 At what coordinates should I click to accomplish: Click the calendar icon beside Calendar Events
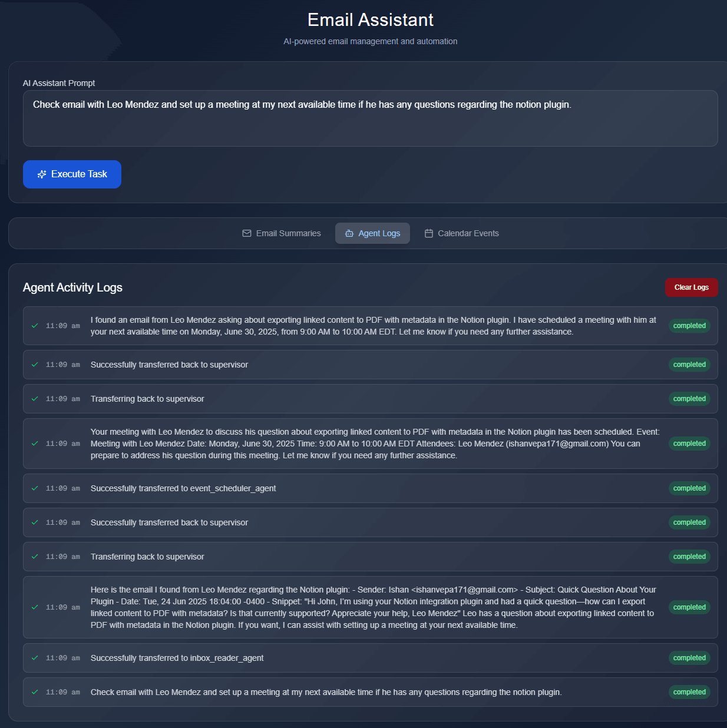[x=429, y=233]
